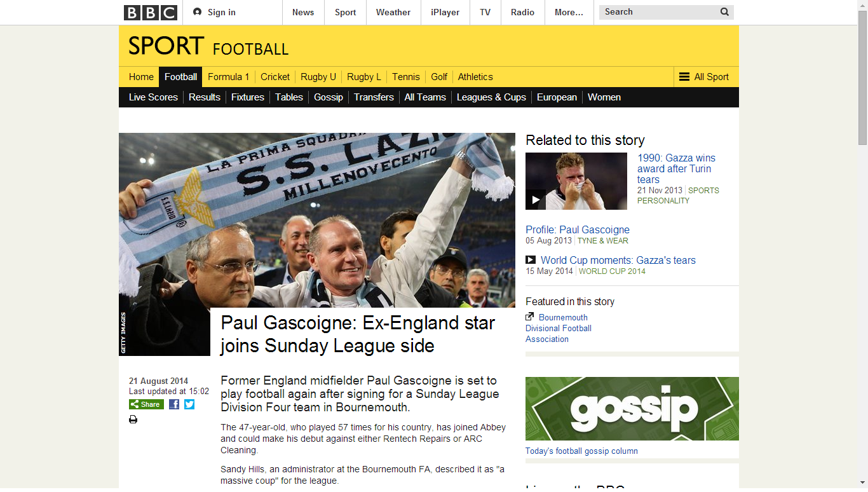Open Bournemouth Divisional Football Association external link
This screenshot has height=492, width=868.
(x=559, y=328)
